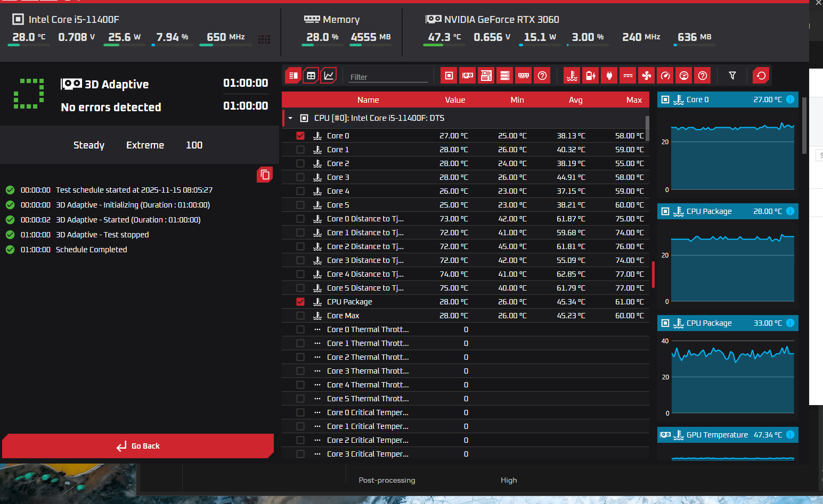Click the Avg column header

575,100
